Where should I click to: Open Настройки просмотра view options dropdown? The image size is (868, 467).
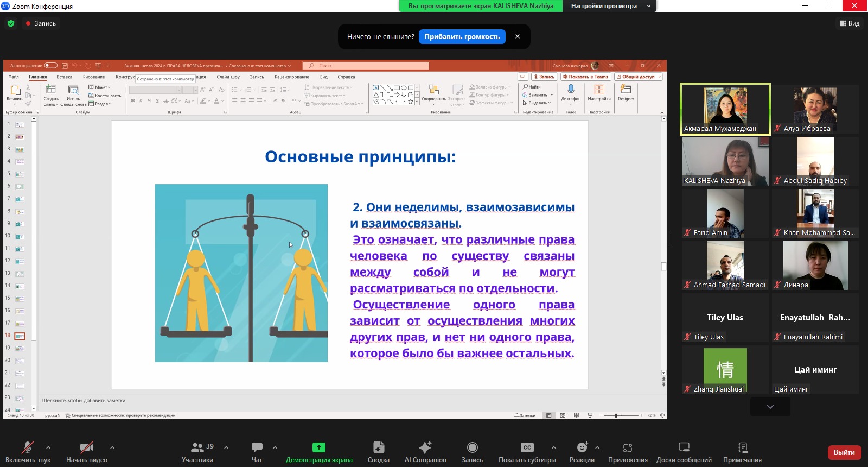pos(609,6)
